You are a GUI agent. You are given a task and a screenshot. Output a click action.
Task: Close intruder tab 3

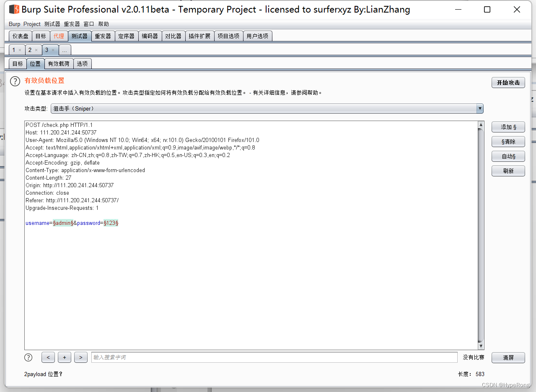pyautogui.click(x=53, y=50)
